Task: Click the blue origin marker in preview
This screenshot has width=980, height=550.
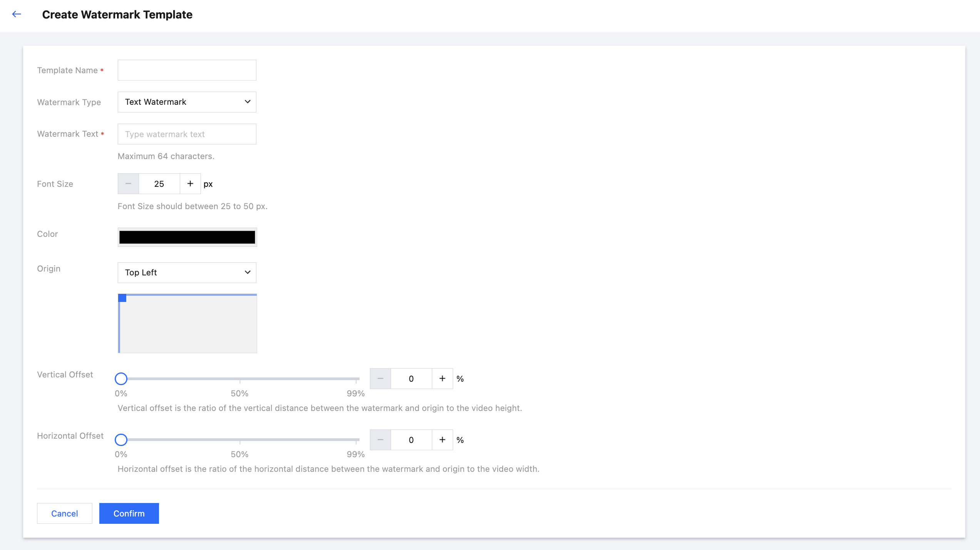Action: point(122,298)
